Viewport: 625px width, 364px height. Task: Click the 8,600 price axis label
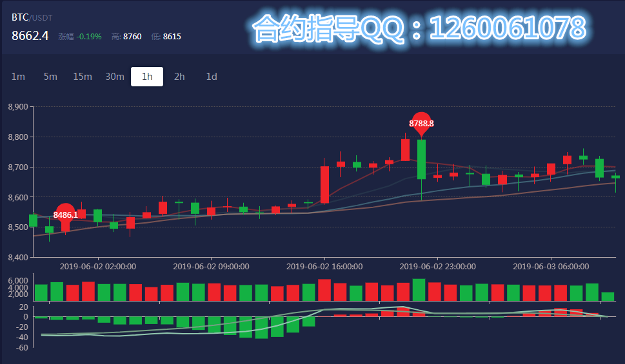18,197
